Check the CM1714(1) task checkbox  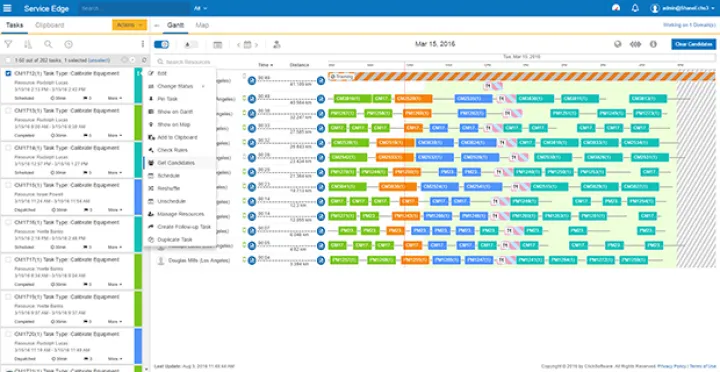(x=8, y=148)
